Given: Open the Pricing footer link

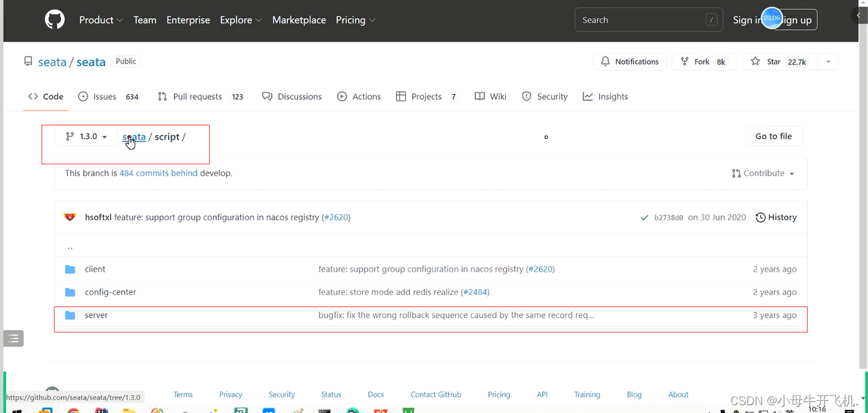Looking at the screenshot, I should [499, 395].
